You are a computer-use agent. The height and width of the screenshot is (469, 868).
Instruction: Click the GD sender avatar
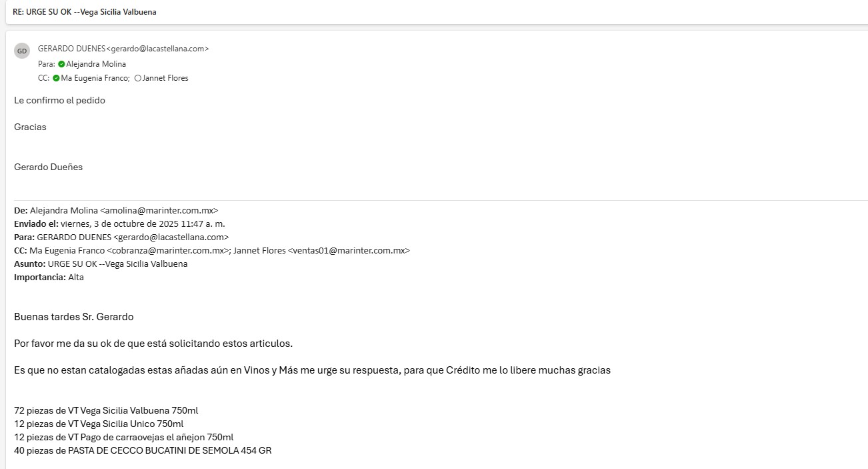(22, 51)
